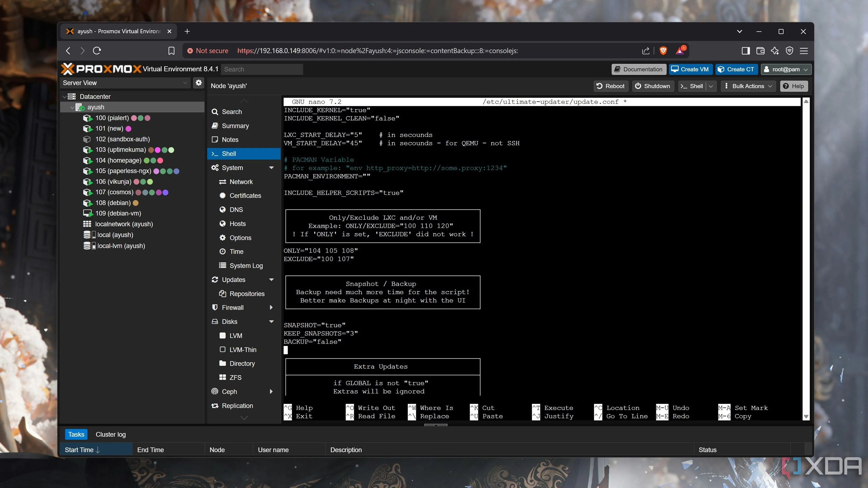Expand the Ceph menu section
868x488 pixels.
[271, 391]
